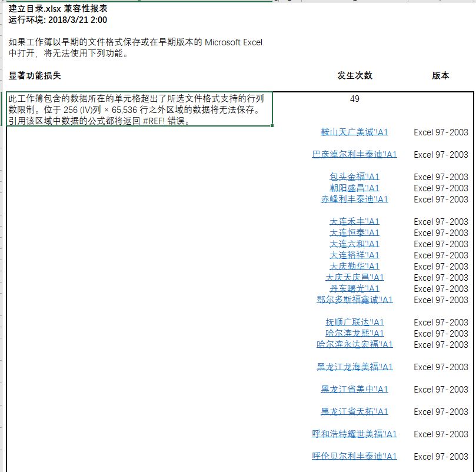Select Excel 97-2003 beside 鞍山天广美诚
The width and height of the screenshot is (476, 472).
coord(441,132)
